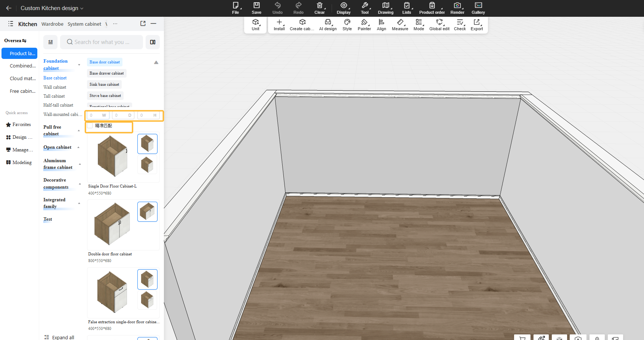Viewport: 644px width, 340px height.
Task: Open Create cabinet tool
Action: (x=302, y=25)
